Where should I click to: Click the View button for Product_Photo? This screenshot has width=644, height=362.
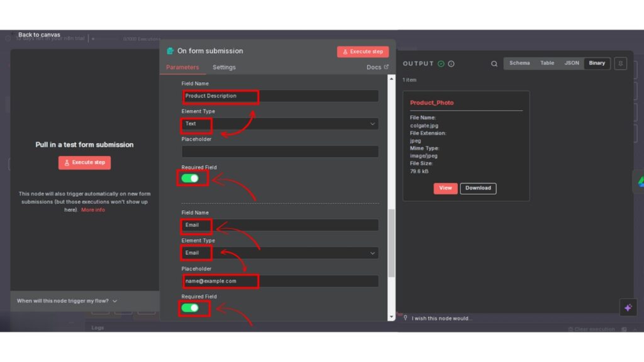[445, 188]
